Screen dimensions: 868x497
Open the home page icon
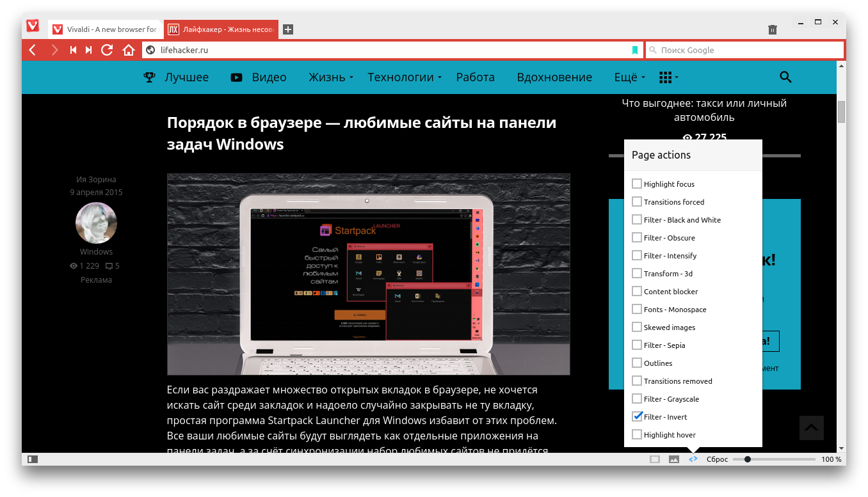click(x=129, y=50)
